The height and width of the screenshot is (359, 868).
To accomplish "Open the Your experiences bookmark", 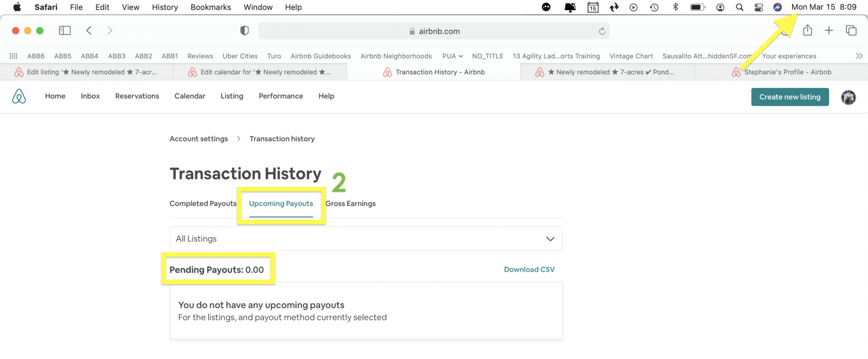I will click(x=789, y=56).
